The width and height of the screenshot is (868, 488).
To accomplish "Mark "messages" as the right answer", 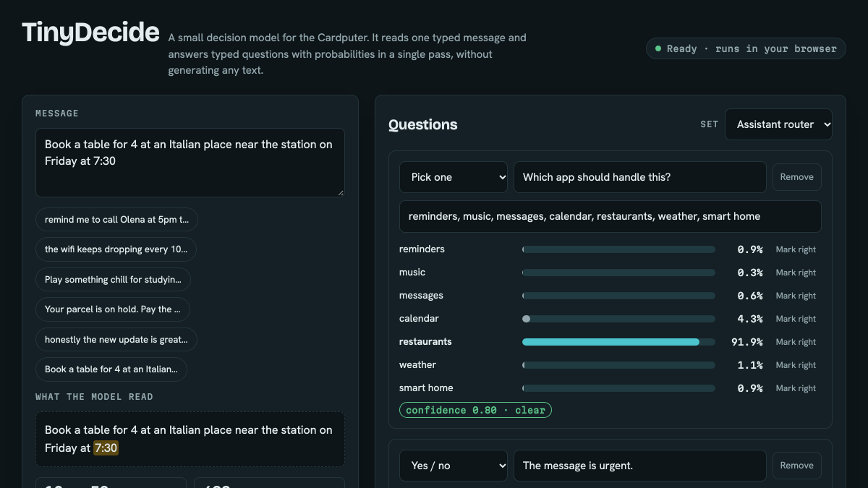I will pyautogui.click(x=796, y=296).
